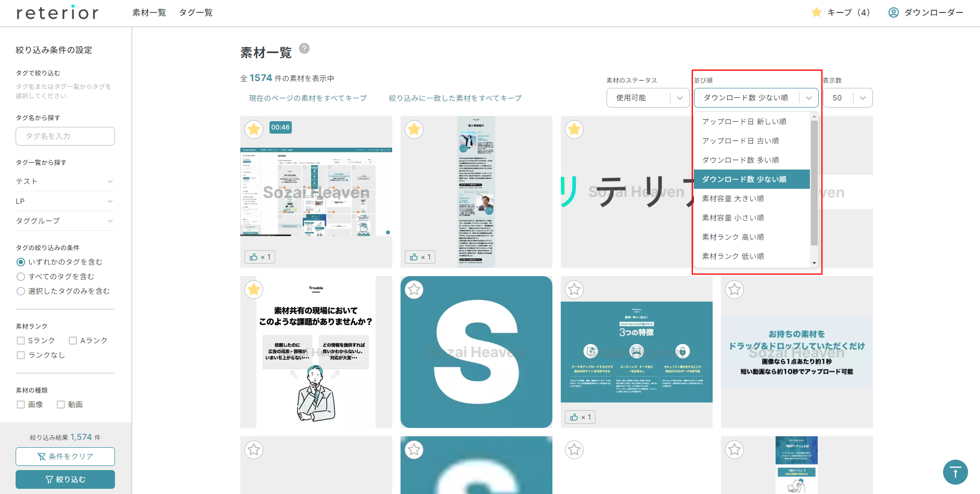The image size is (980, 494).
Task: Go to タグ一覧 in the top navigation
Action: click(196, 12)
